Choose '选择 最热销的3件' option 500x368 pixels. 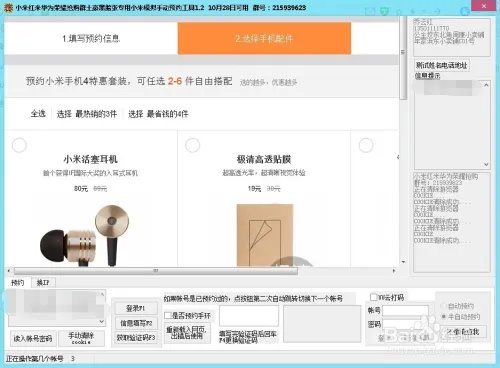(x=87, y=114)
